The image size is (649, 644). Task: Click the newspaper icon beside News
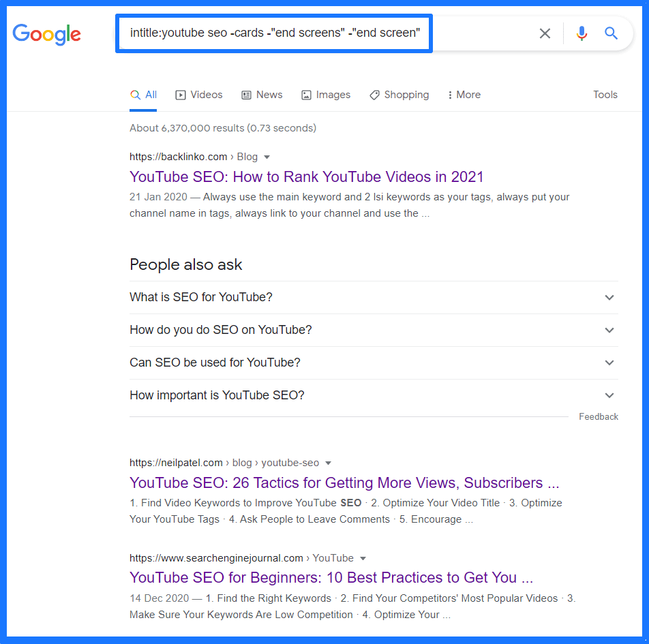(x=246, y=95)
